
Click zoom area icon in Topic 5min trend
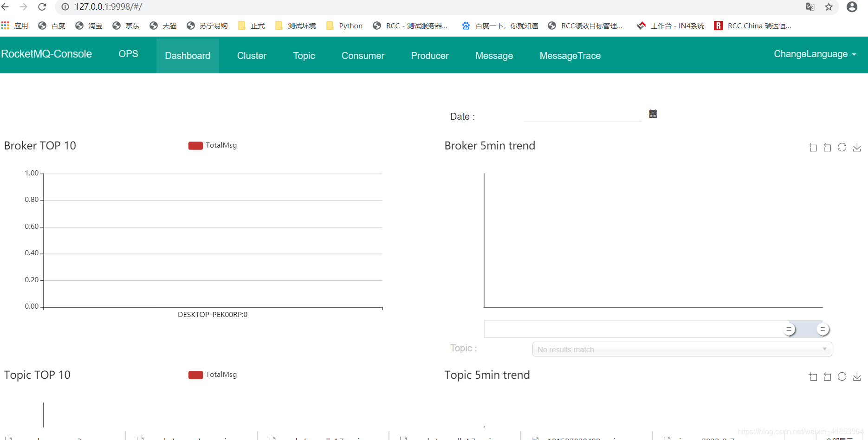(x=813, y=376)
